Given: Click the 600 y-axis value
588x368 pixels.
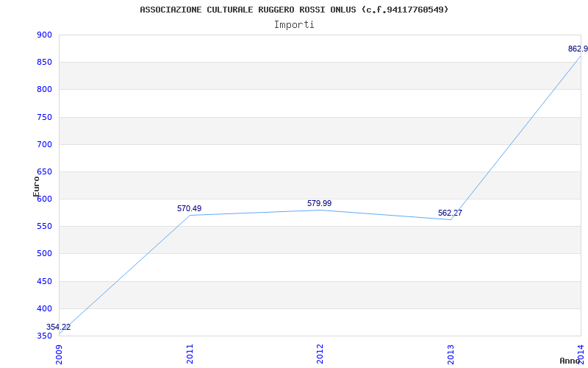Looking at the screenshot, I should click(44, 199).
